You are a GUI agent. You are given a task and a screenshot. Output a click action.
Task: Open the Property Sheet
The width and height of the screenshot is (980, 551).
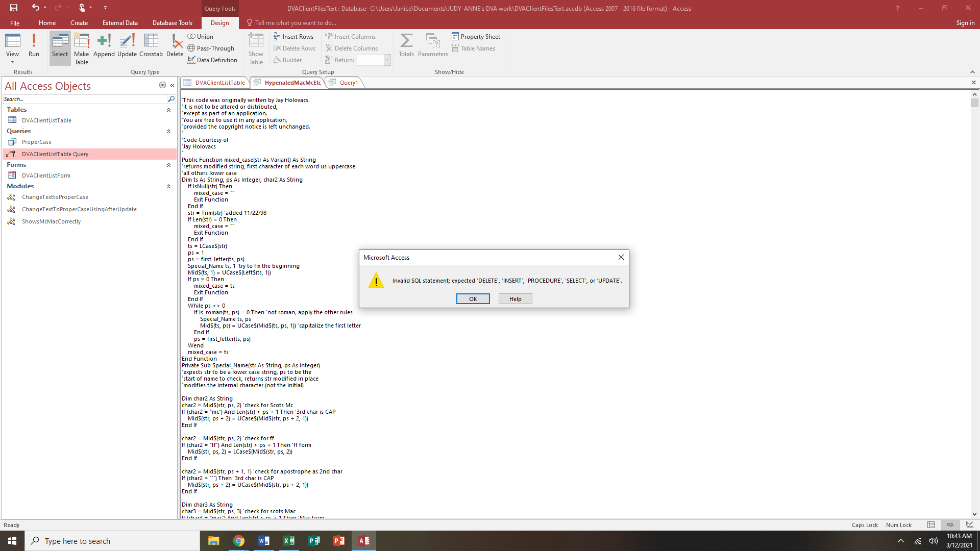(476, 37)
